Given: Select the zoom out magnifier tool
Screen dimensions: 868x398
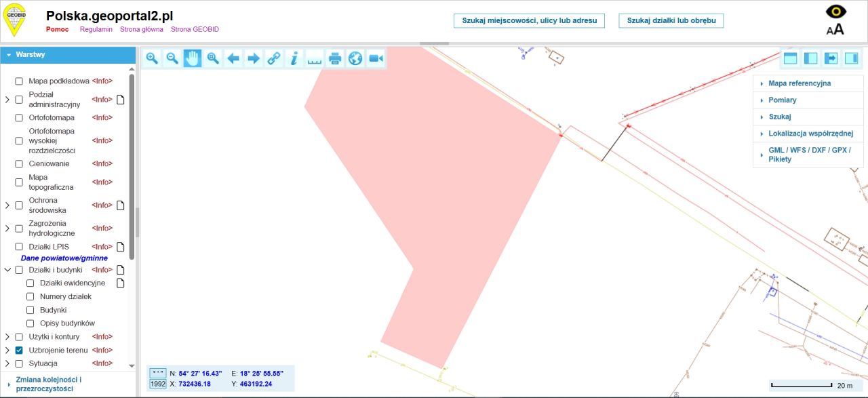Looking at the screenshot, I should pyautogui.click(x=172, y=58).
